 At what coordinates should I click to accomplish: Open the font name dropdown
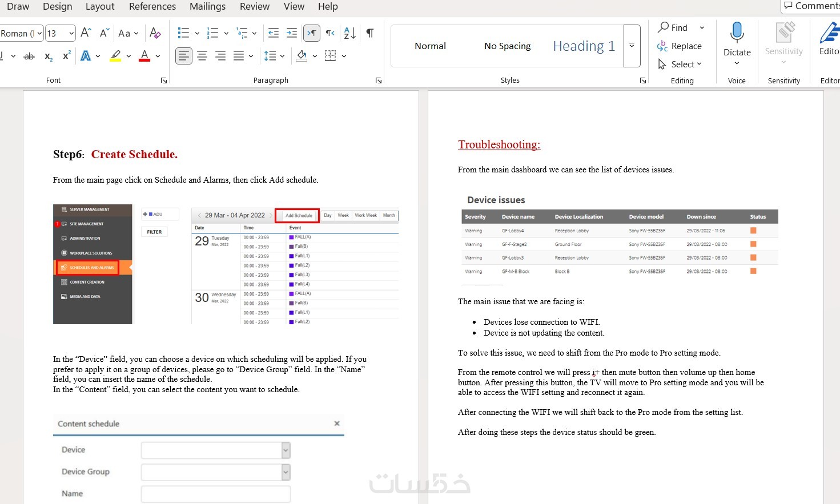coord(39,33)
